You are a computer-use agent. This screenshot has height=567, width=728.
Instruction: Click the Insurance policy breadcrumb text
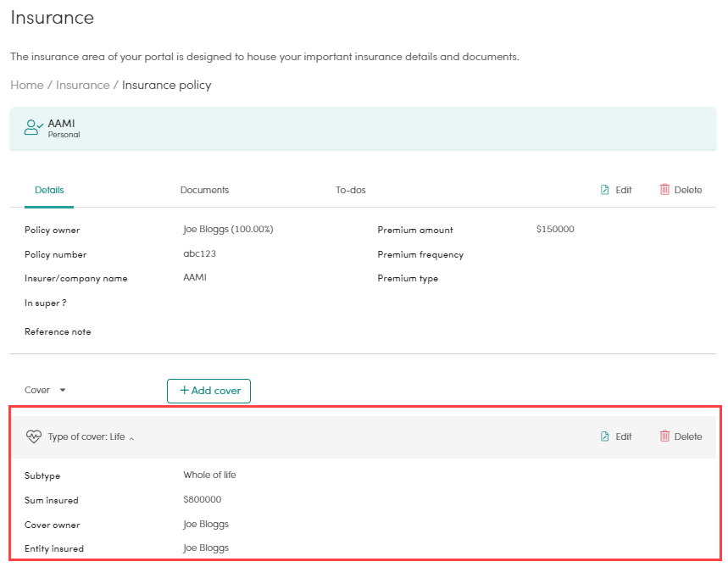click(x=167, y=85)
